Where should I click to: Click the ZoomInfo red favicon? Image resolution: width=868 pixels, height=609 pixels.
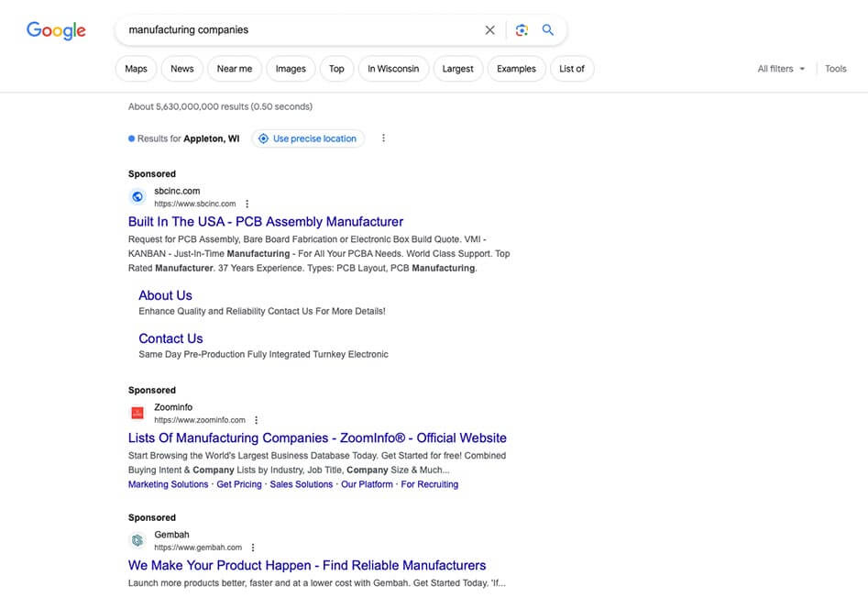(x=137, y=413)
